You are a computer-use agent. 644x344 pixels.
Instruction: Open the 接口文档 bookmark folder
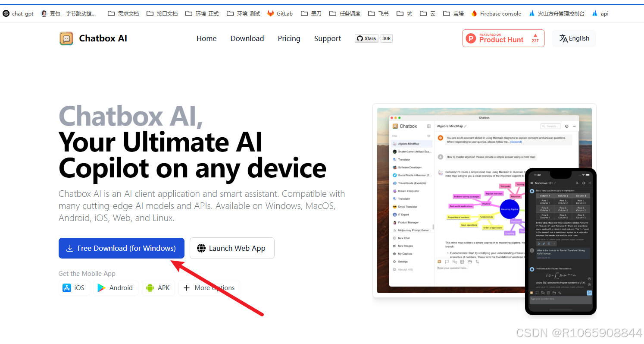[x=162, y=13]
